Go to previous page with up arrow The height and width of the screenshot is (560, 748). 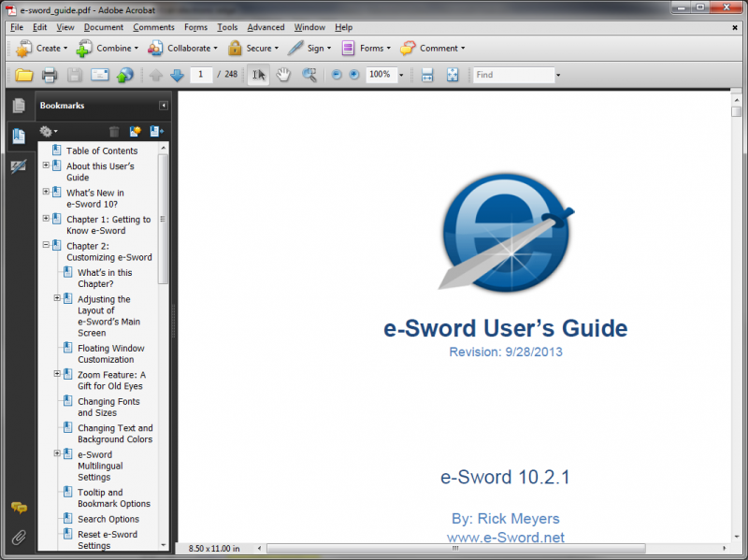[156, 75]
